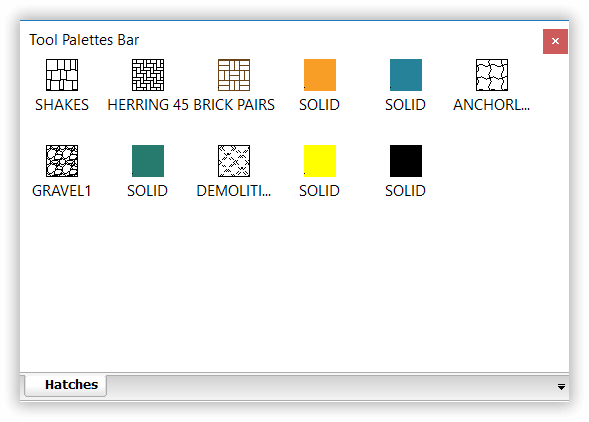
Task: Open the palette tab list dropdown arrow
Action: pos(561,387)
